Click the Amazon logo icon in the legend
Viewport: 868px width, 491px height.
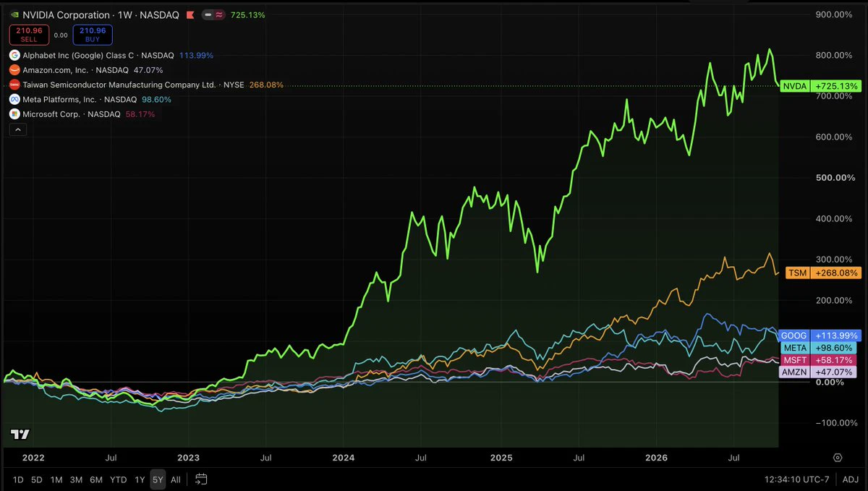pyautogui.click(x=14, y=70)
